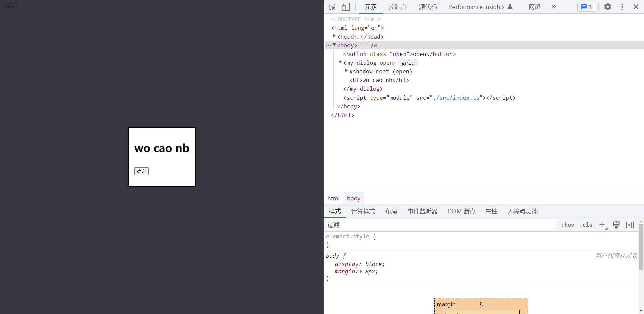Open DevTools settings gear
The height and width of the screenshot is (314, 644).
tap(608, 7)
